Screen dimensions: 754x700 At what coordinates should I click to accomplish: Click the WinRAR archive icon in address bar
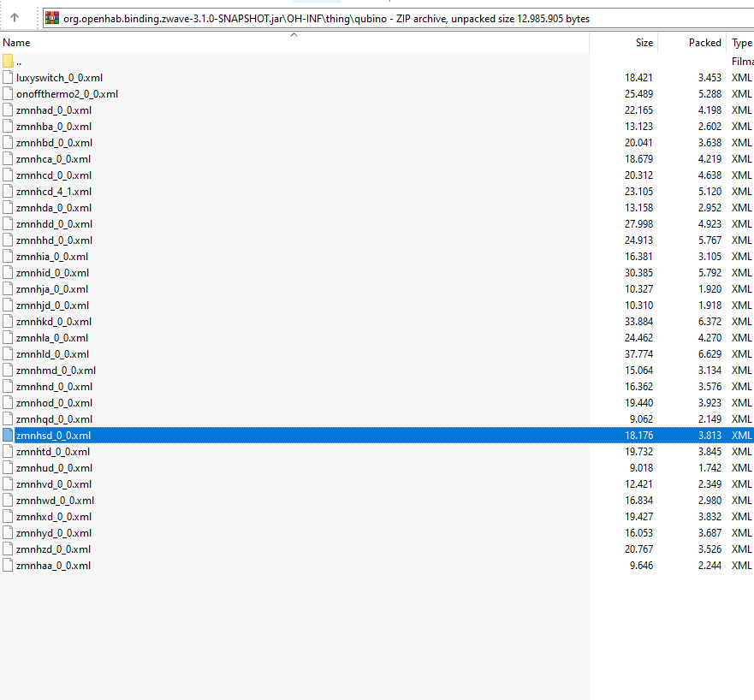pyautogui.click(x=52, y=18)
